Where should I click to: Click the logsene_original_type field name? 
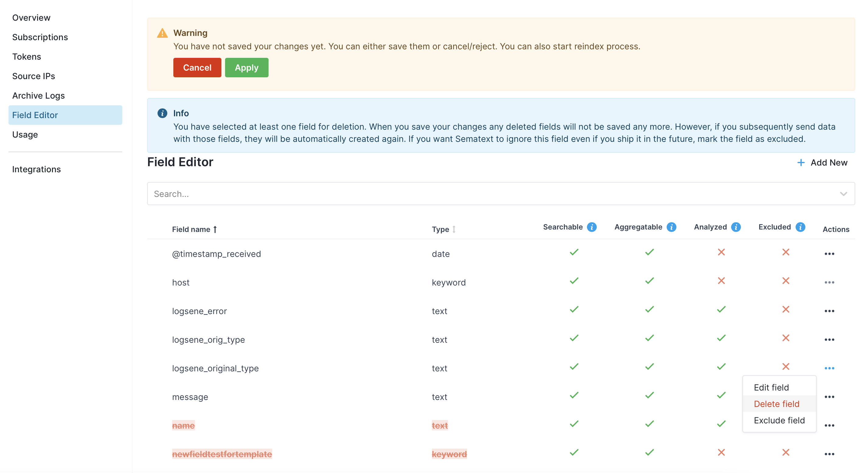(215, 368)
